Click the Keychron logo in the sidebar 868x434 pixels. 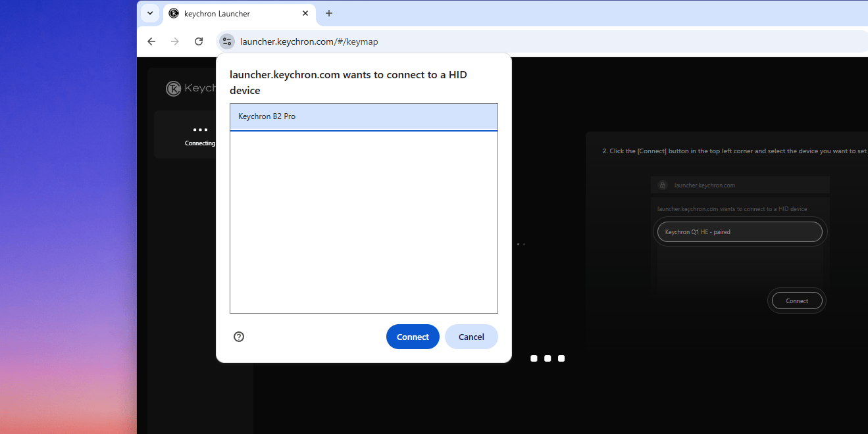pyautogui.click(x=174, y=89)
